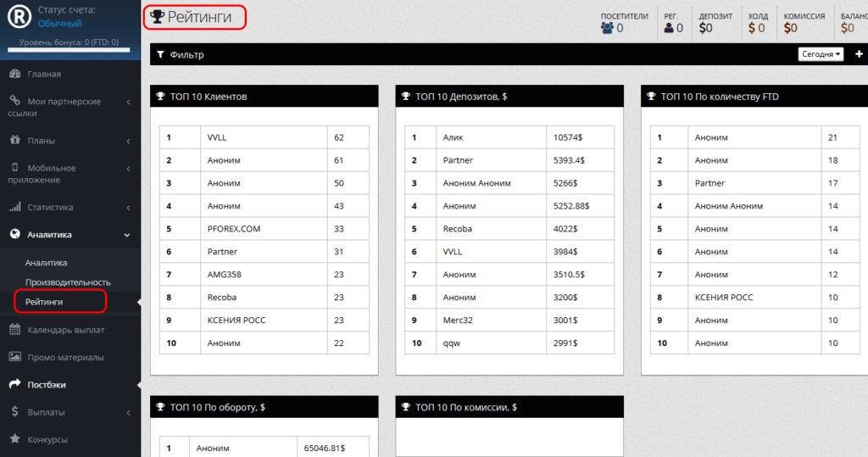Open Рейтинги in the sidebar

tap(44, 301)
